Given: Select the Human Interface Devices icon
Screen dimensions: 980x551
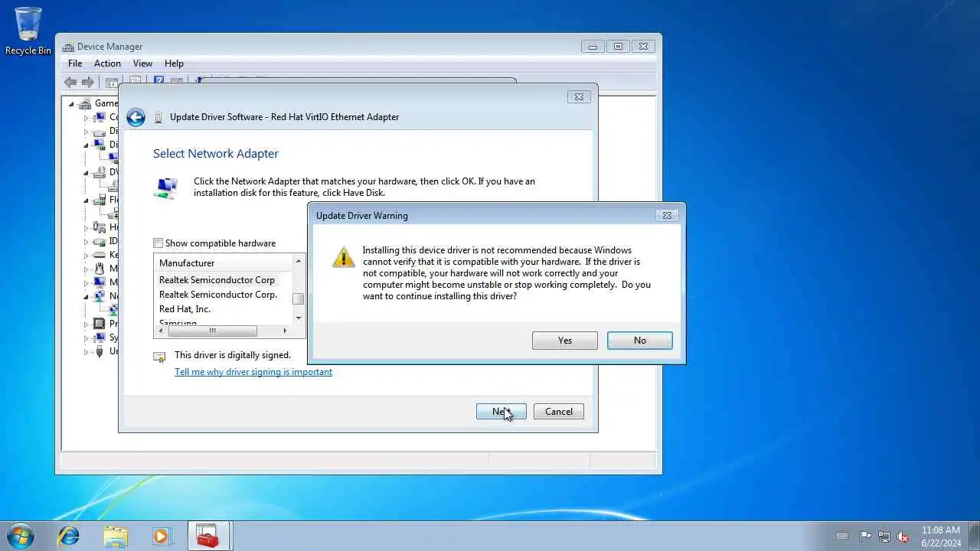Looking at the screenshot, I should click(x=99, y=227).
